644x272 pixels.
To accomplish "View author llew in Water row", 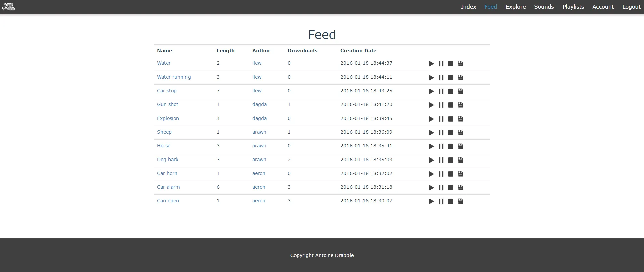I will pyautogui.click(x=257, y=63).
